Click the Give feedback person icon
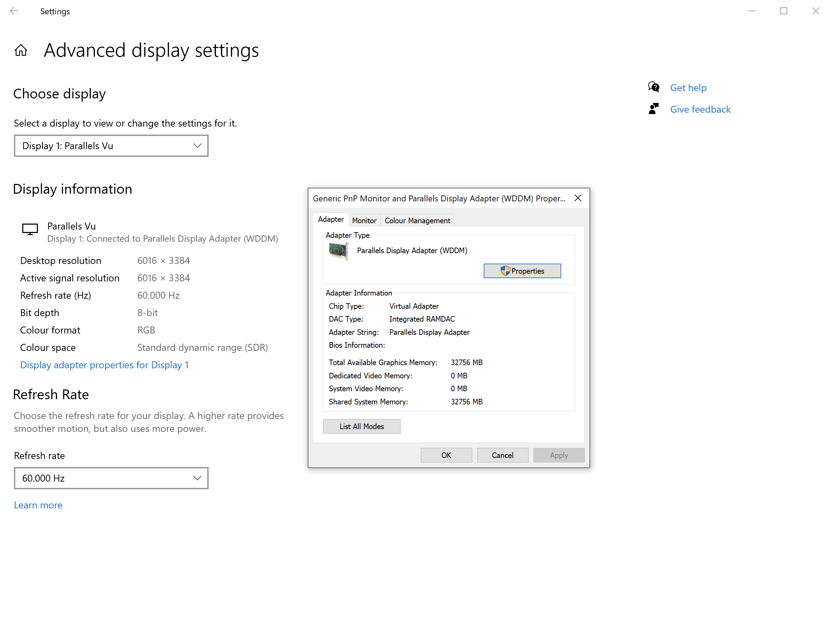Viewport: 829px width, 644px height. coord(653,109)
